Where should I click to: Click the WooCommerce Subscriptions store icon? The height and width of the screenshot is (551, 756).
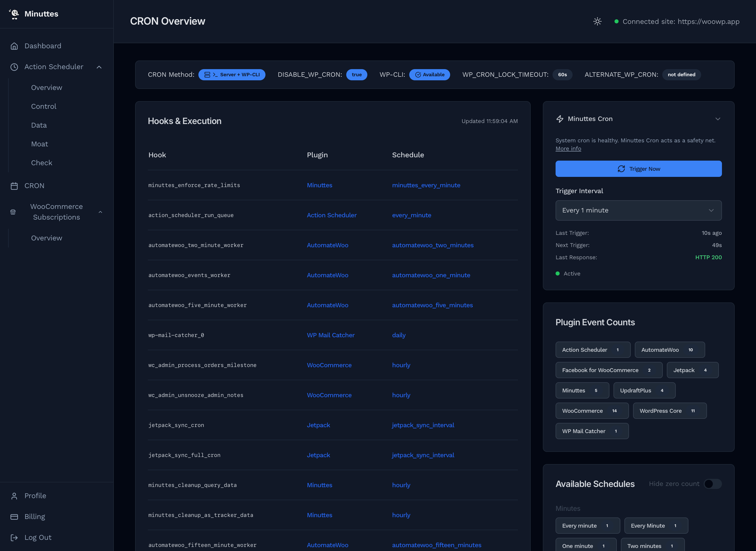pyautogui.click(x=13, y=212)
